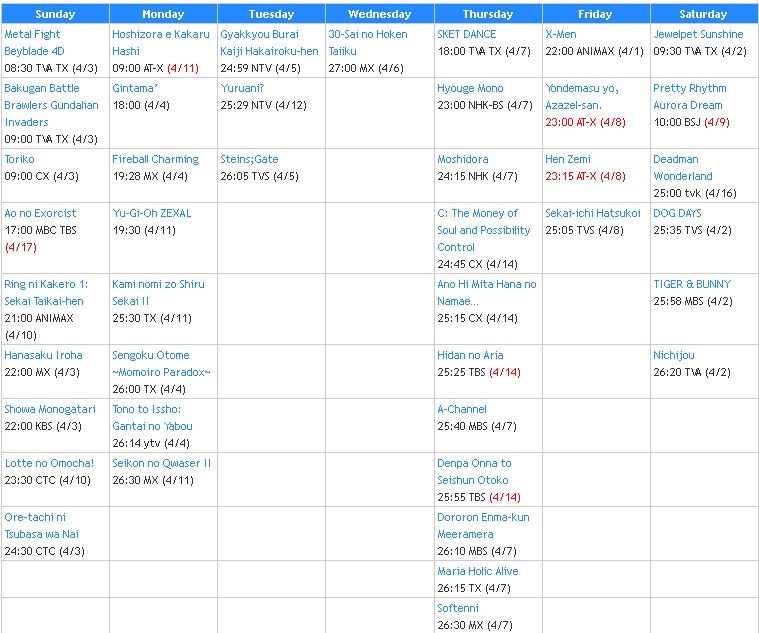Click '26:14 ytv (4/4)' airtime text
Viewport: 759px width, 633px height.
151,443
